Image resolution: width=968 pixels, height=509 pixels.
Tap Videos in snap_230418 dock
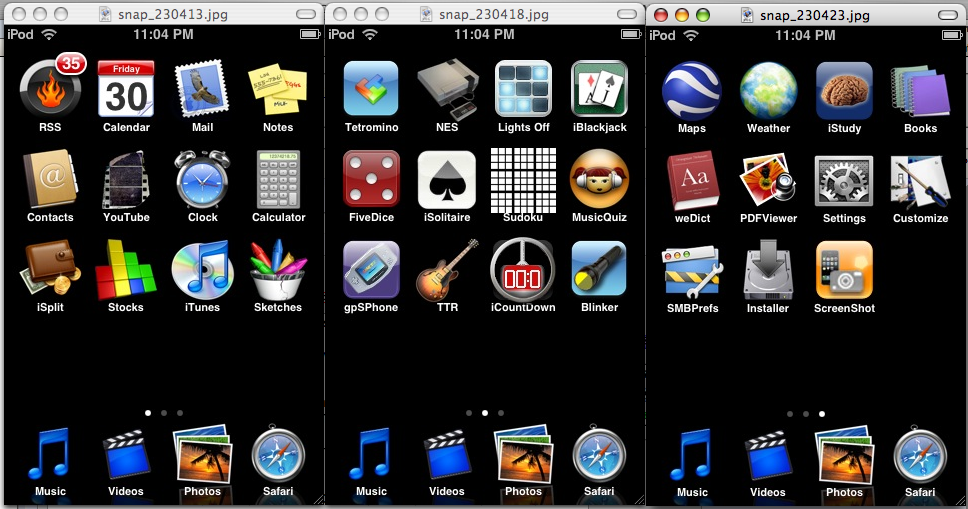(x=447, y=456)
